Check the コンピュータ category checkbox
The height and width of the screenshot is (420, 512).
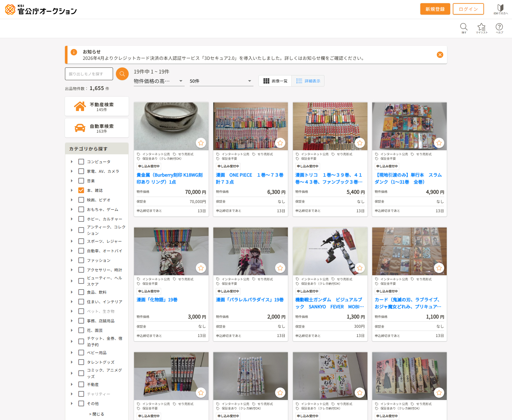click(81, 162)
